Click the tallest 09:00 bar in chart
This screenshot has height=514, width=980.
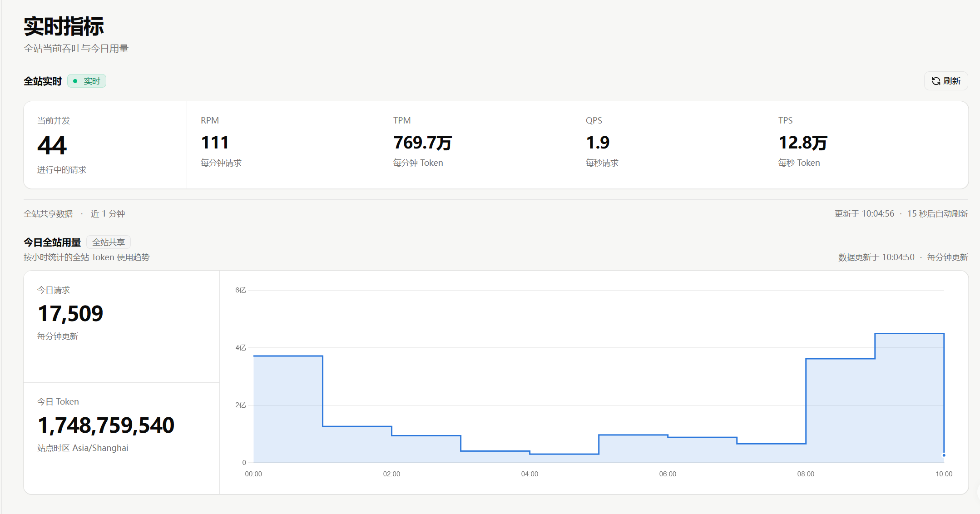pos(909,398)
